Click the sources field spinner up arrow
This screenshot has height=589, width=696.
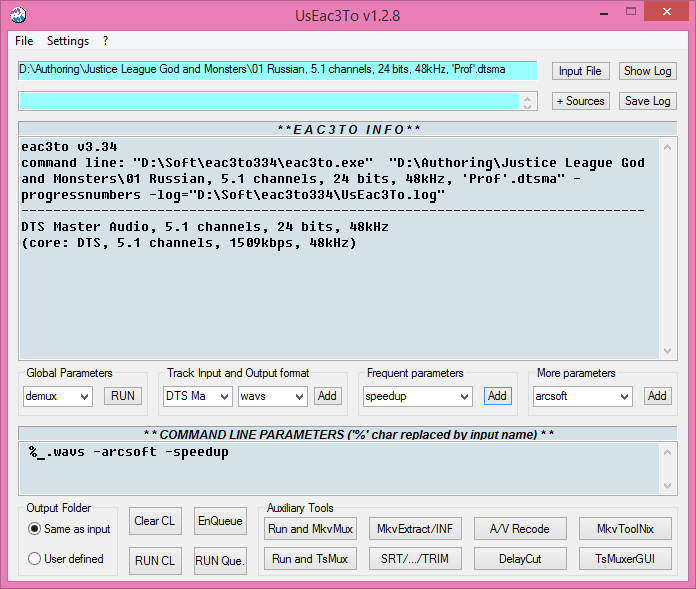[x=527, y=98]
